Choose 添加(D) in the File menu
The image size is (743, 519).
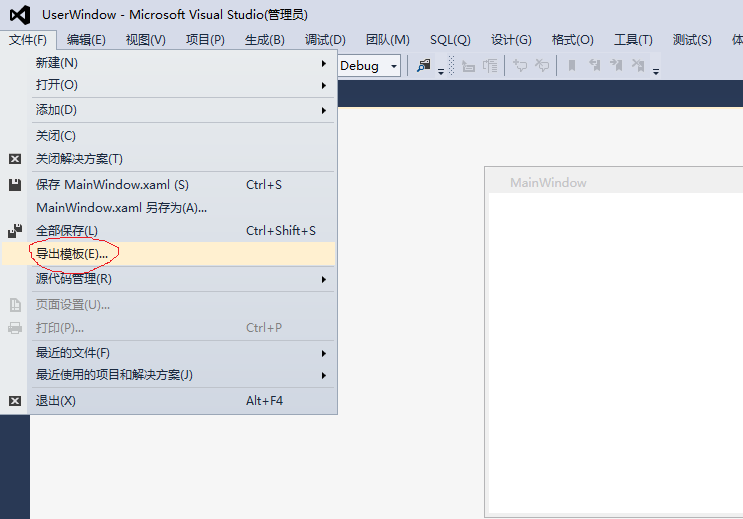(x=169, y=110)
